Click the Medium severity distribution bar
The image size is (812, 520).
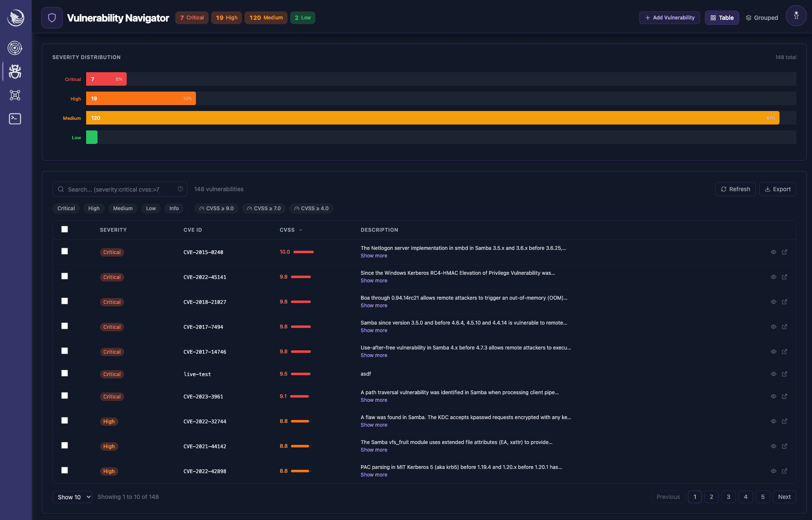tap(432, 118)
